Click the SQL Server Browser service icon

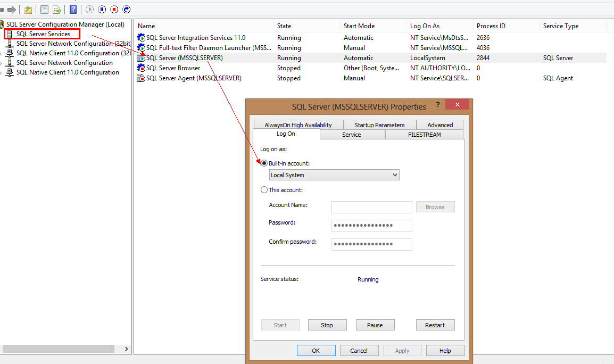tap(141, 68)
